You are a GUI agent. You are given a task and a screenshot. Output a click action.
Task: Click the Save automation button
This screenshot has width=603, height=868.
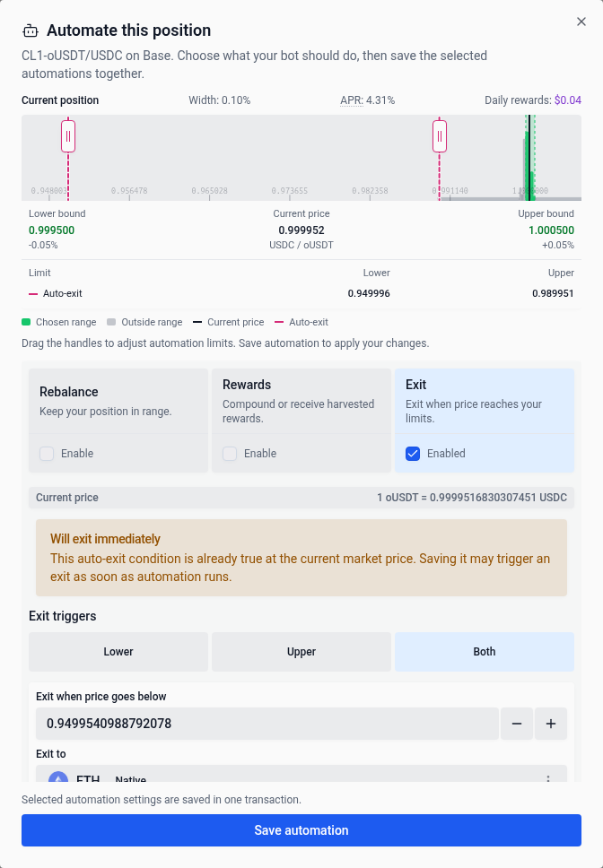(301, 830)
